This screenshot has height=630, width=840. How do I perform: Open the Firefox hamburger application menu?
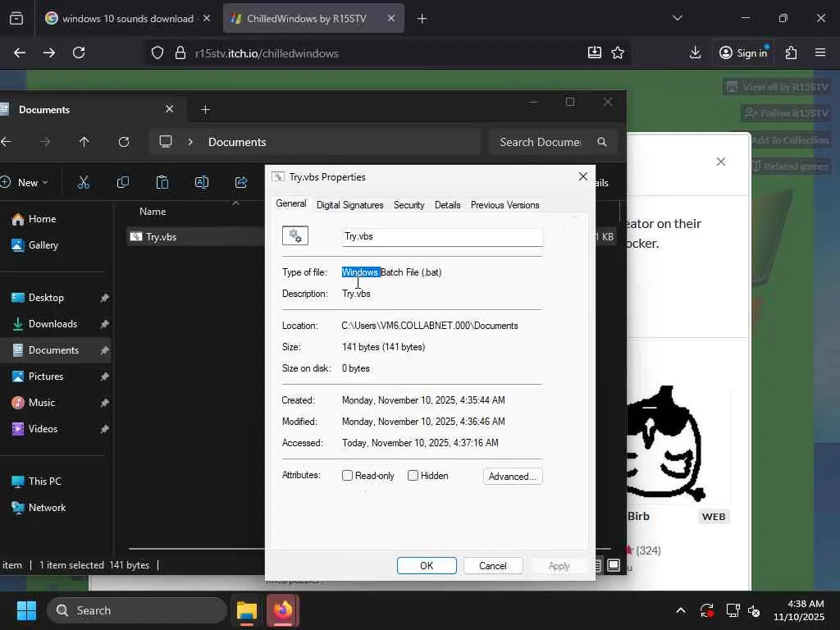[x=820, y=52]
